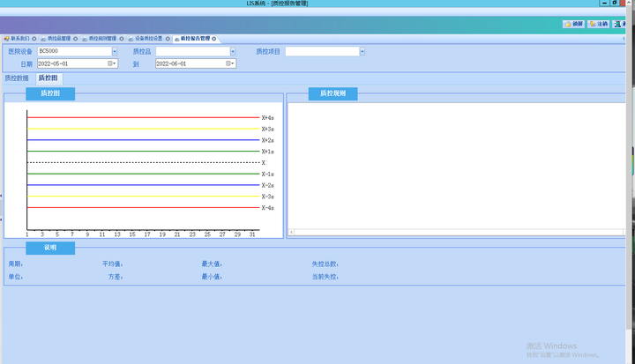Open the 质控品管理 tab
The width and height of the screenshot is (635, 364).
click(x=58, y=39)
